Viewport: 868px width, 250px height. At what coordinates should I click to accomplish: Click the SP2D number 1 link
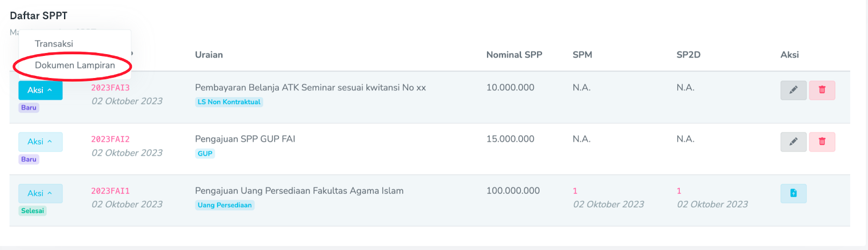pyautogui.click(x=679, y=191)
